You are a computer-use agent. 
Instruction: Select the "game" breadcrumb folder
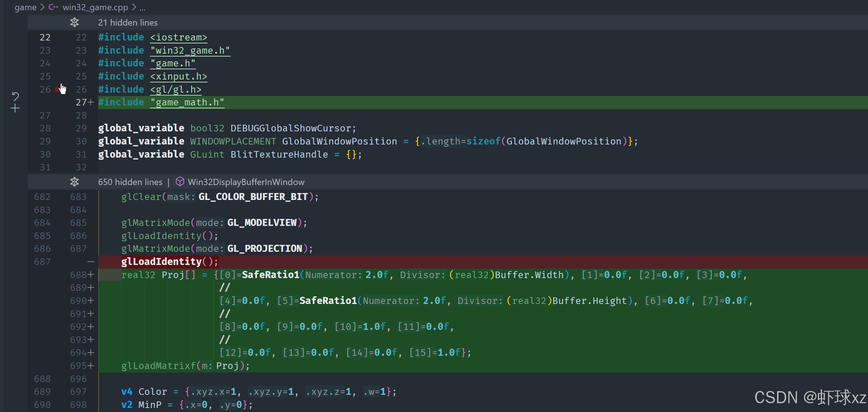25,7
